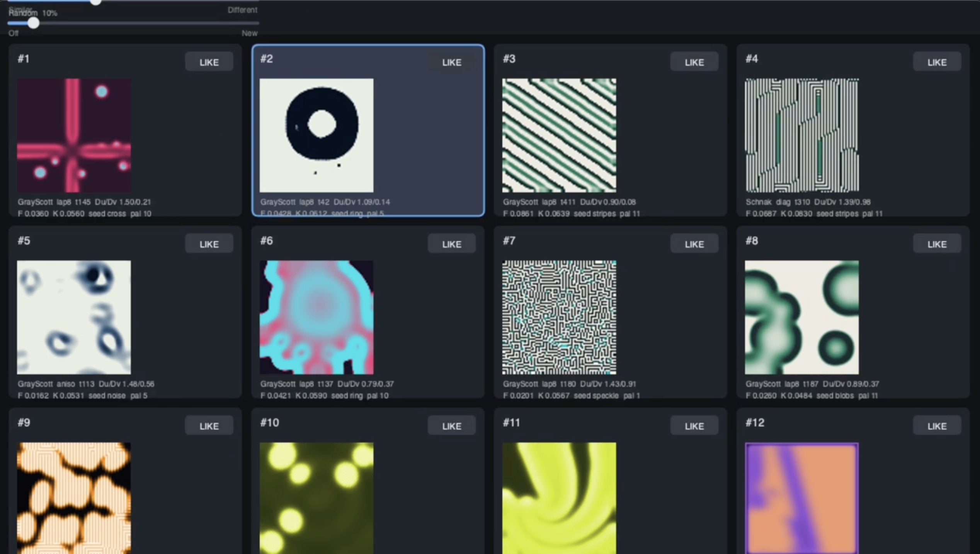Click LIKE on card #5

pos(209,244)
